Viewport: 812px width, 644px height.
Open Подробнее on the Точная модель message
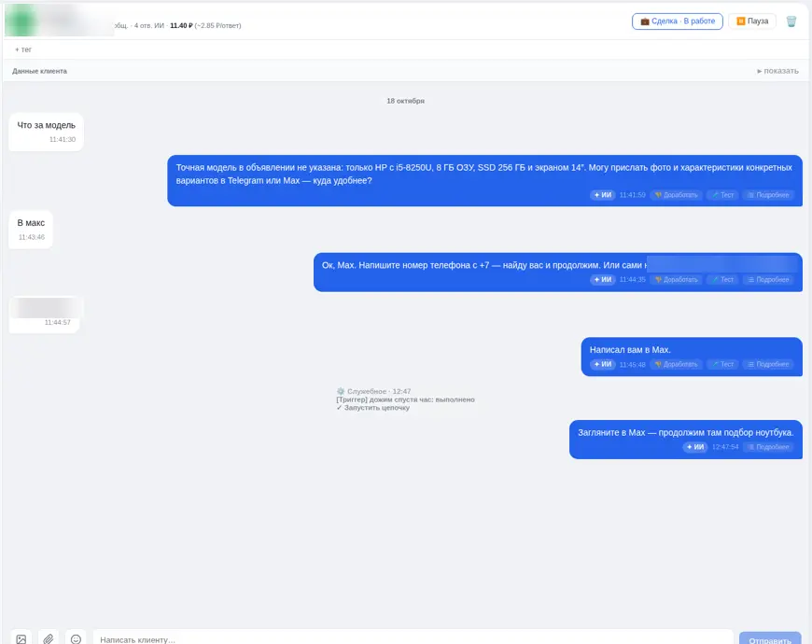pyautogui.click(x=768, y=195)
